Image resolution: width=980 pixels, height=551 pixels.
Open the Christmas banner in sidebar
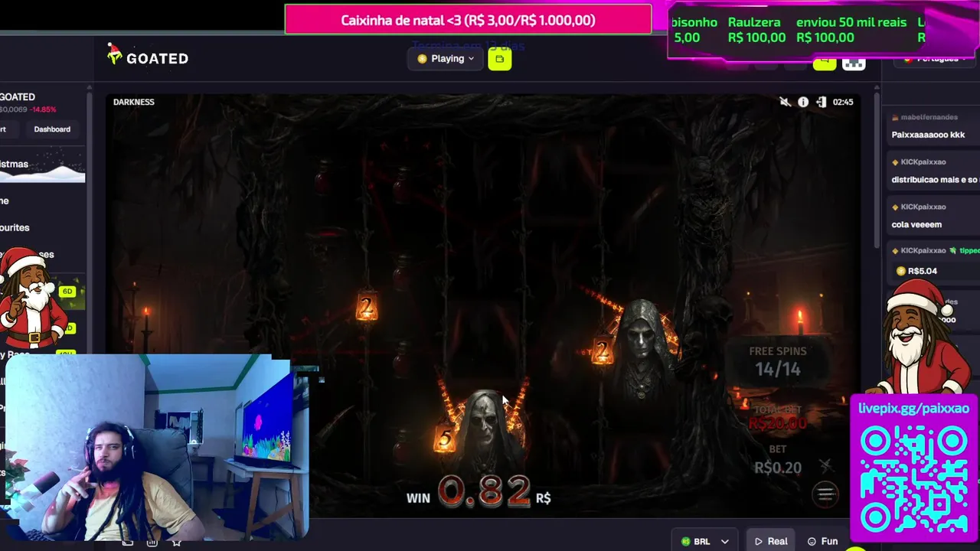(42, 165)
